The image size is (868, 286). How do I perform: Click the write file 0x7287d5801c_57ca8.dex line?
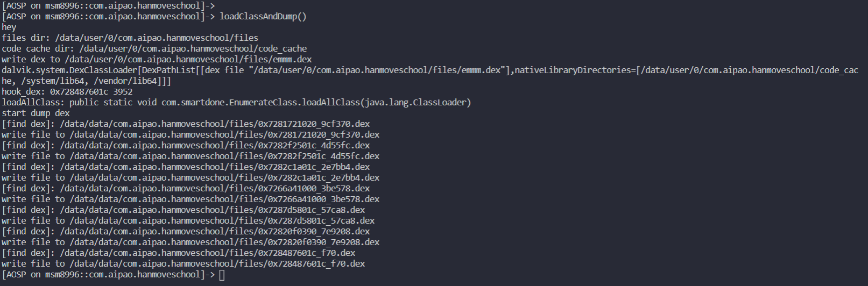pos(188,220)
